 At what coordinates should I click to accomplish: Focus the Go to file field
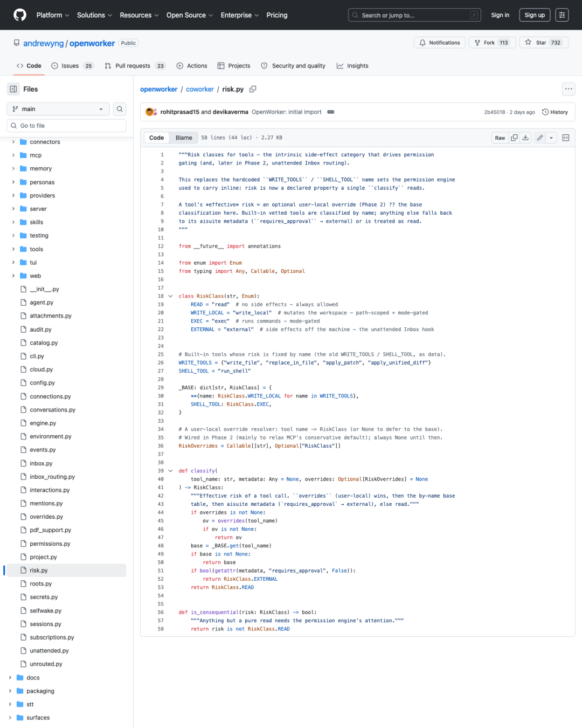(66, 126)
